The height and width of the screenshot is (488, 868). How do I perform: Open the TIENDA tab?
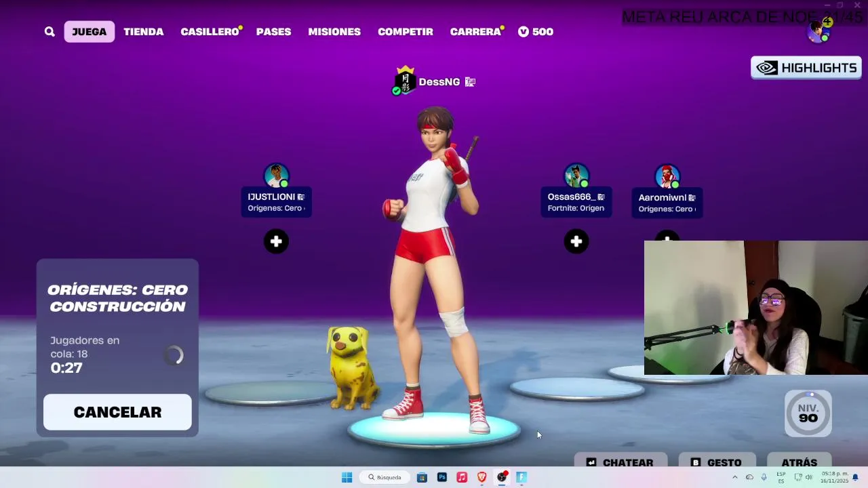[143, 32]
